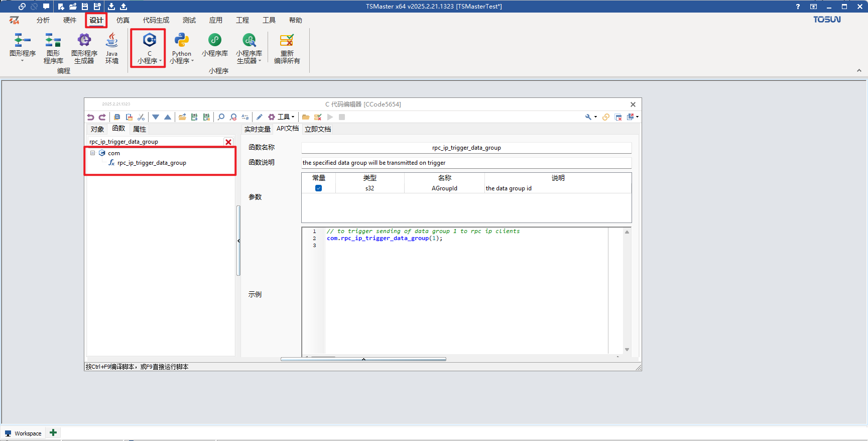
Task: Click the pencil edit icon in editor toolbar
Action: [260, 117]
